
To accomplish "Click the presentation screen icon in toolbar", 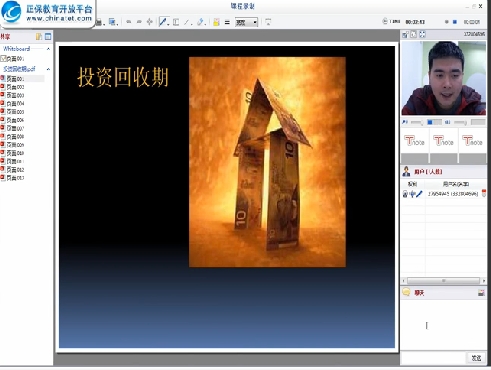I will (268, 22).
